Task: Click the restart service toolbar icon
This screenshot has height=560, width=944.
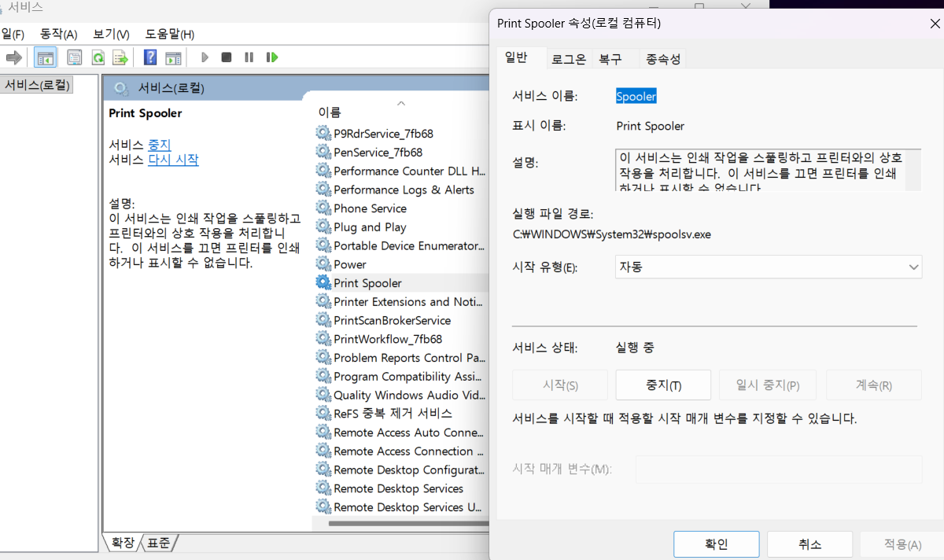Action: click(272, 57)
